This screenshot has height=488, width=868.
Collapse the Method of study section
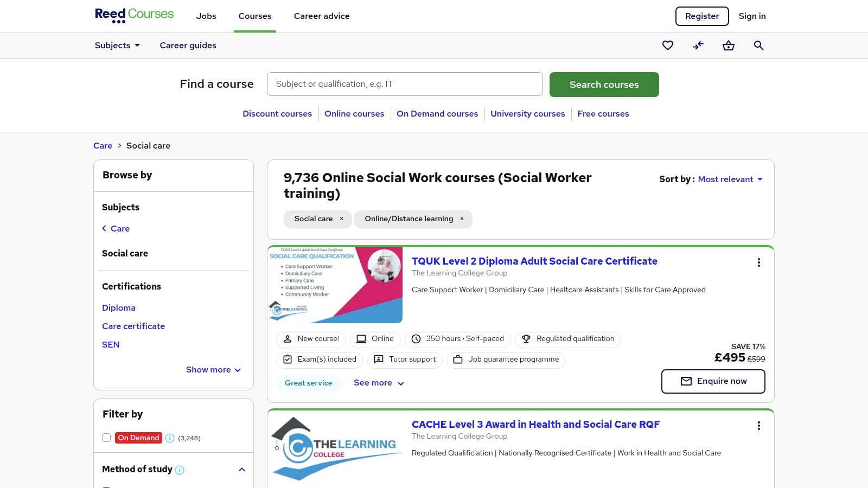coord(242,470)
